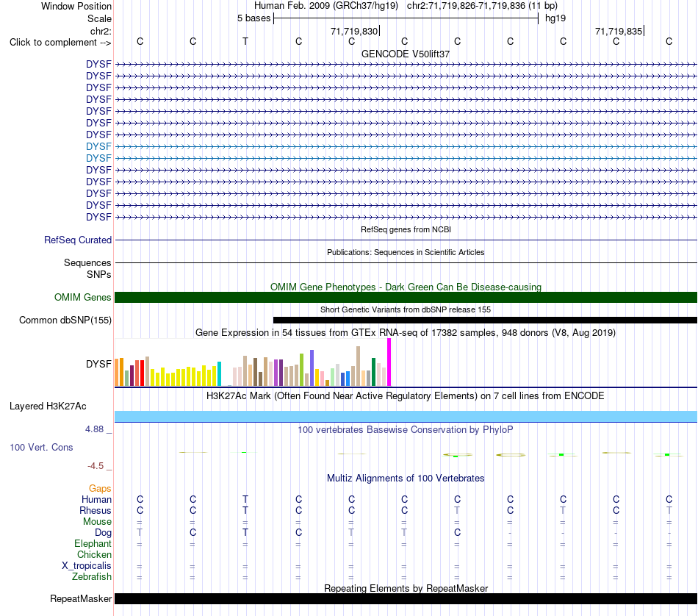
Task: Open 'Multiz Alignments of 100 Vertebrates' title
Action: [x=406, y=479]
